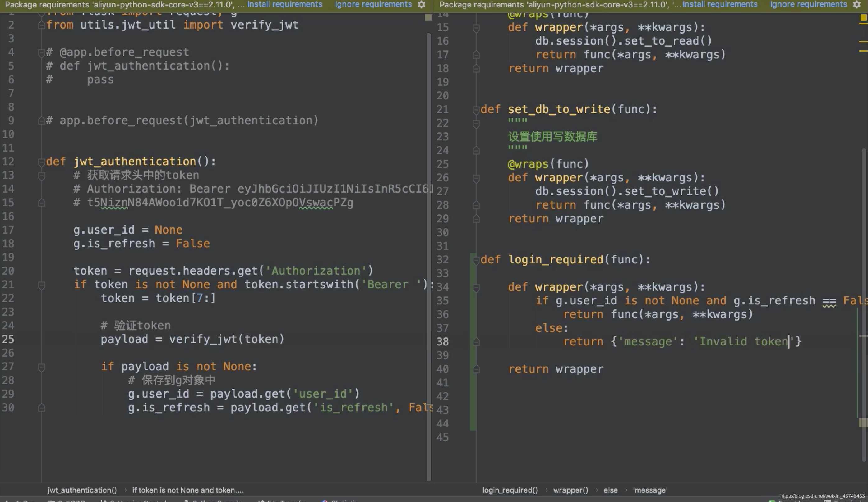This screenshot has width=868, height=502.
Task: Click token = token[7:] line
Action: (x=158, y=298)
